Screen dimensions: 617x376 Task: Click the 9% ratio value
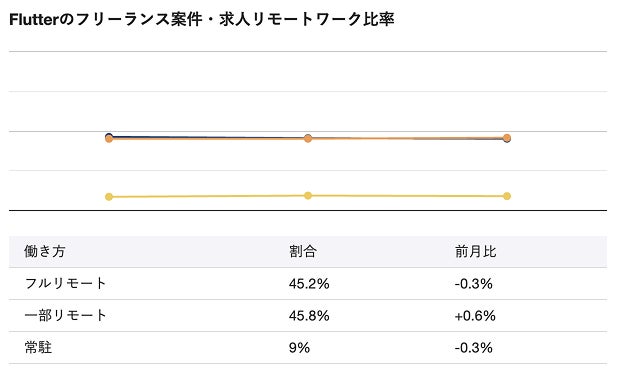(299, 348)
